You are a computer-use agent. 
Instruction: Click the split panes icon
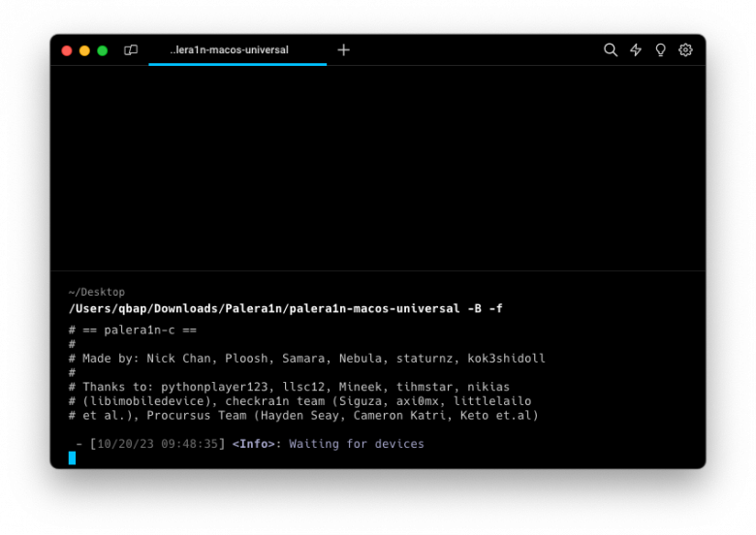pyautogui.click(x=131, y=50)
